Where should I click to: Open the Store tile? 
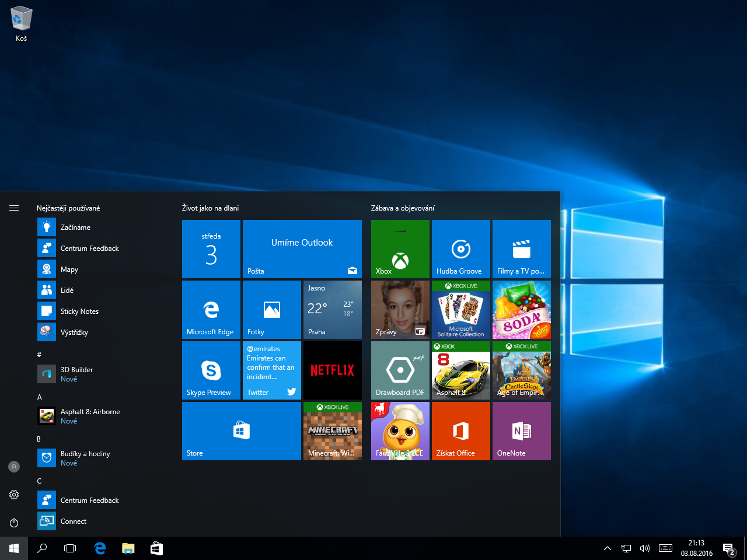[242, 431]
